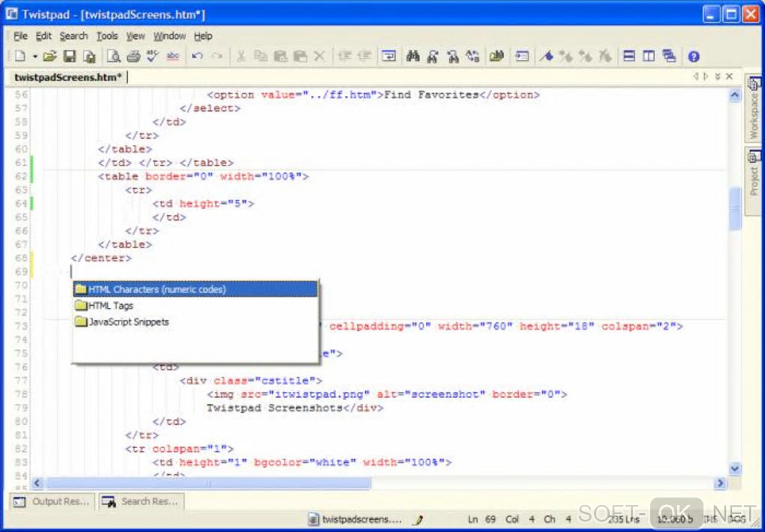Toggle the underlined abc spelling icon
765x532 pixels.
[172, 56]
